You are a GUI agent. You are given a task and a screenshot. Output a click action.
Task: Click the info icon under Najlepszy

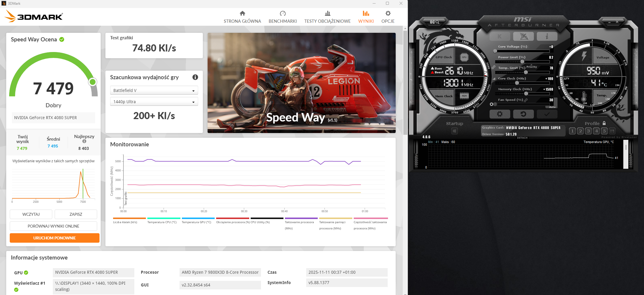click(x=84, y=141)
